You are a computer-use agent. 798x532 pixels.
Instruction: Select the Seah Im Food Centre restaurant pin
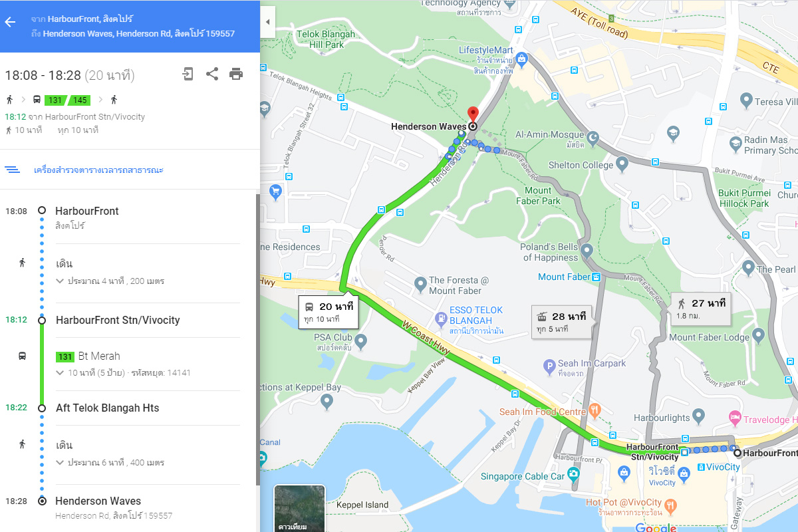tap(595, 410)
